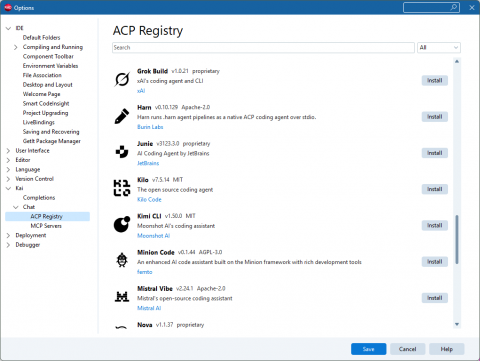The image size is (480, 361).
Task: Click the Grok Build agent logo icon
Action: click(x=122, y=80)
